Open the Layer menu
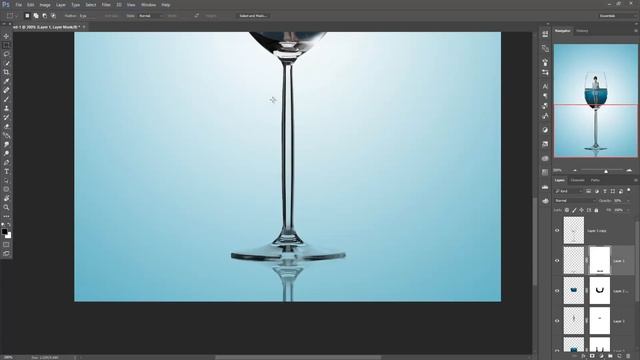 tap(61, 5)
